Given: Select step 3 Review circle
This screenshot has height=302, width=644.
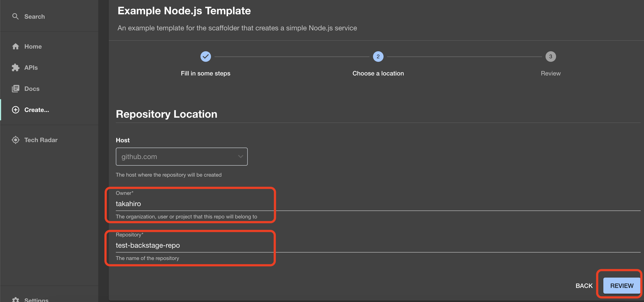Looking at the screenshot, I should pyautogui.click(x=550, y=57).
